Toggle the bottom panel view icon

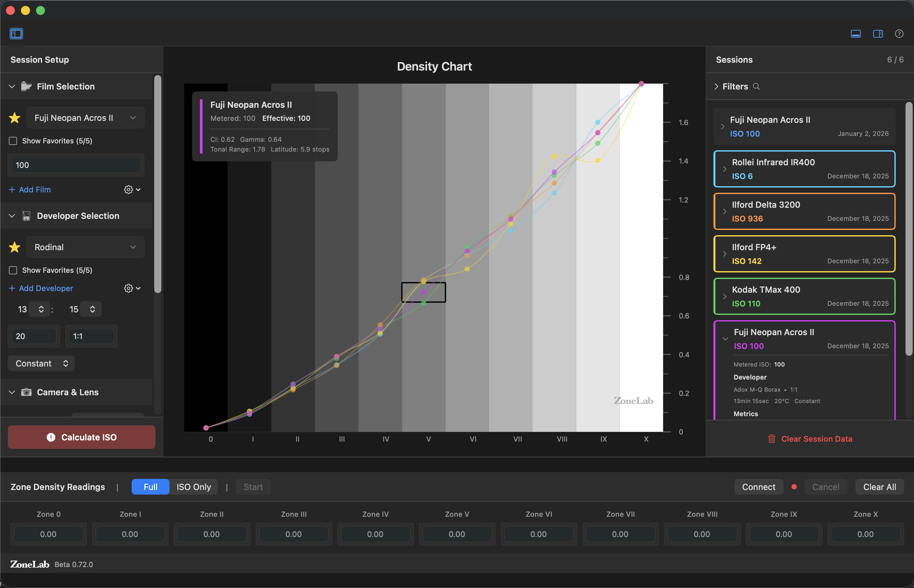(x=856, y=34)
